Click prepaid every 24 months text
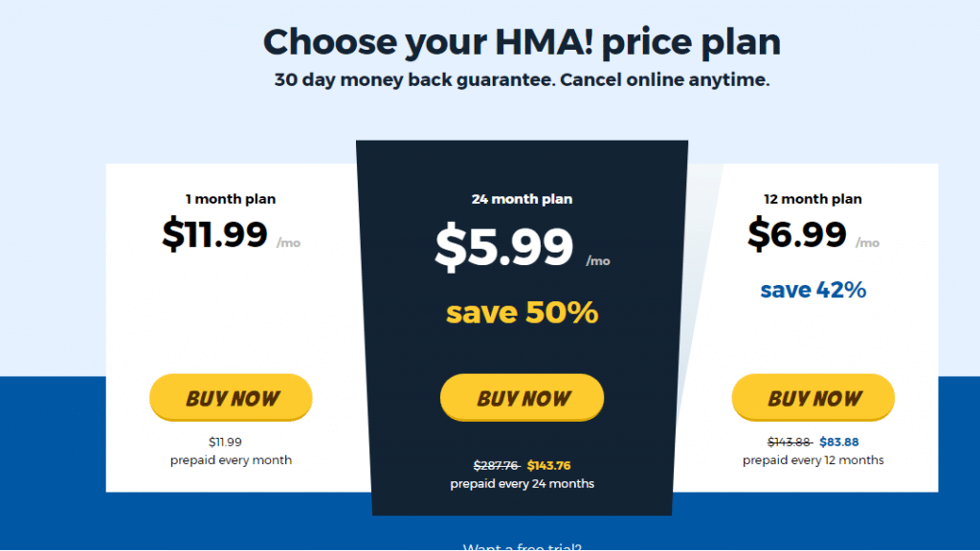The width and height of the screenshot is (980, 551). click(x=522, y=483)
